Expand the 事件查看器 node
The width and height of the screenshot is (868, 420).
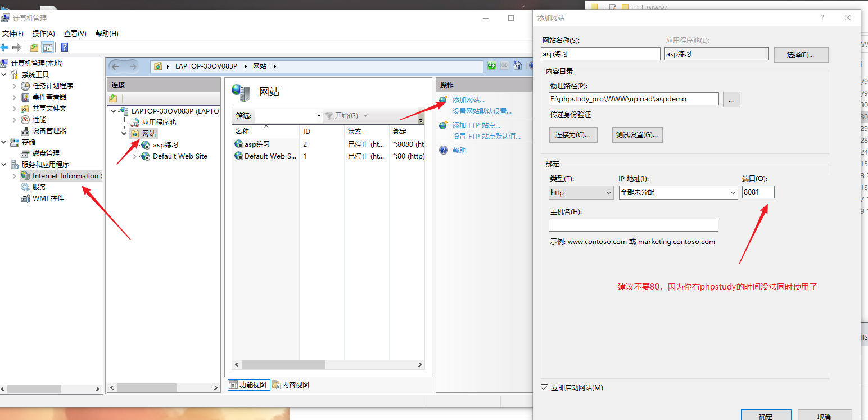pyautogui.click(x=15, y=97)
